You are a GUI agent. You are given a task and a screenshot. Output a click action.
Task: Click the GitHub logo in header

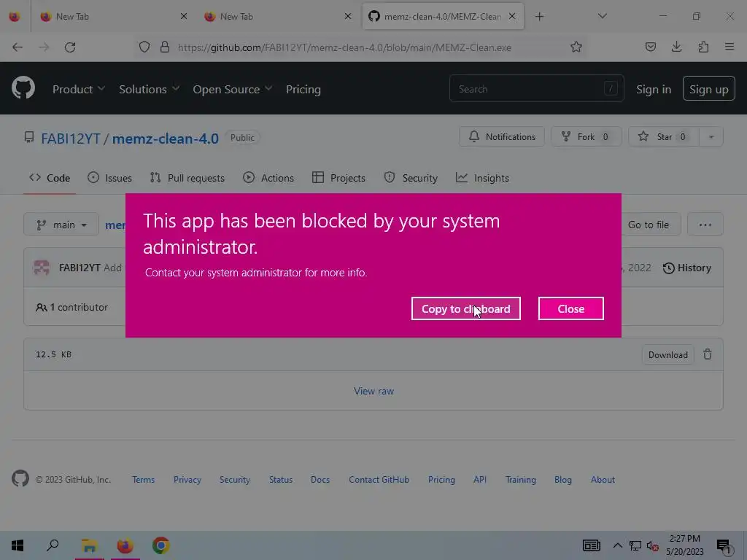[x=23, y=88]
